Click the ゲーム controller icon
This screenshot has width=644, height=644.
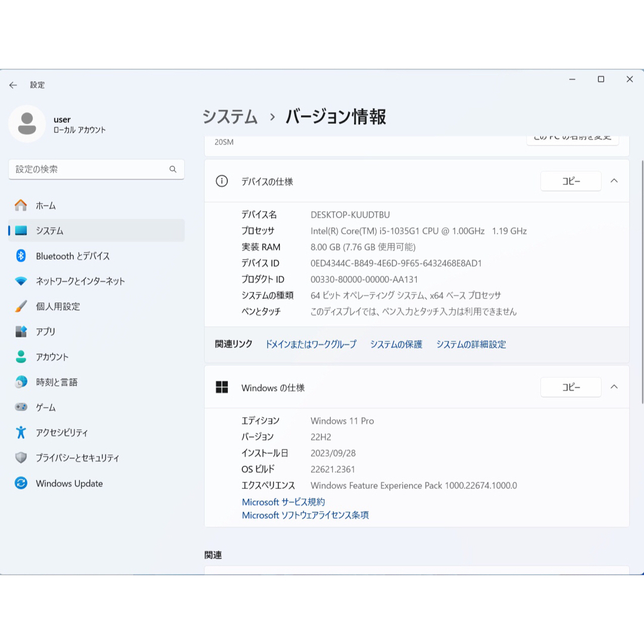pos(21,407)
